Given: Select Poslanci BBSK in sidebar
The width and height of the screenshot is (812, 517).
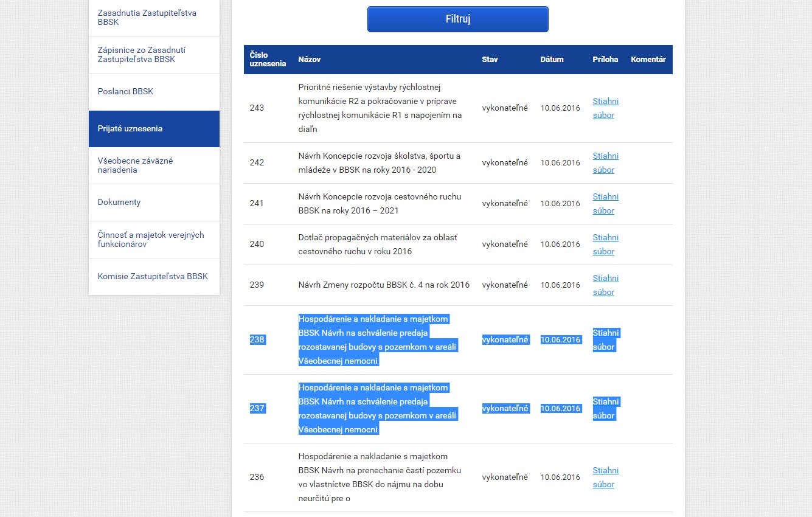Looking at the screenshot, I should pyautogui.click(x=125, y=92).
